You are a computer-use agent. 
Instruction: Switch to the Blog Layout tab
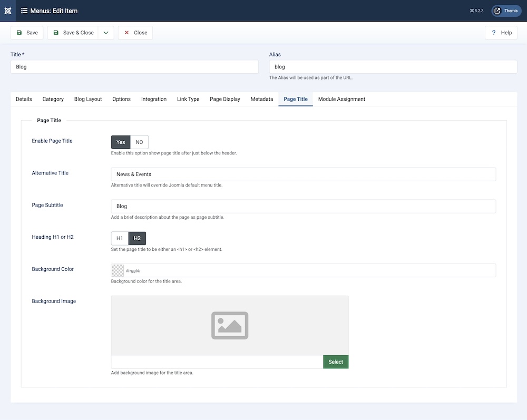coord(88,99)
